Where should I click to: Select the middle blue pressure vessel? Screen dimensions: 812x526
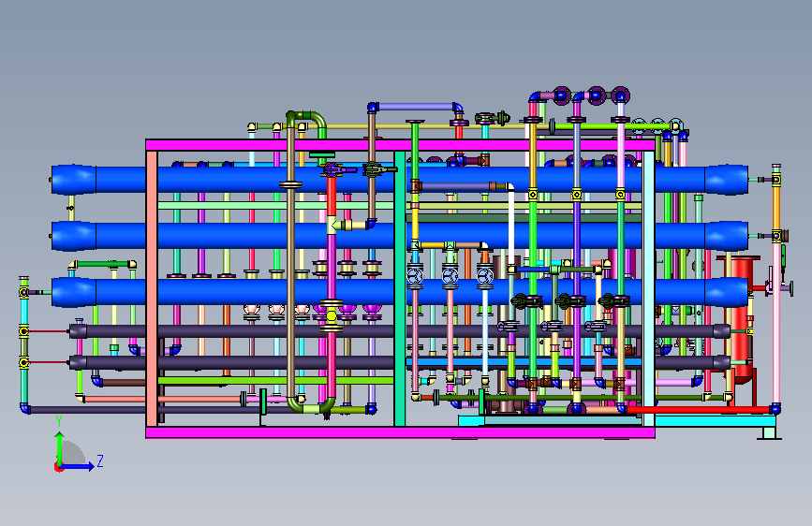click(399, 235)
